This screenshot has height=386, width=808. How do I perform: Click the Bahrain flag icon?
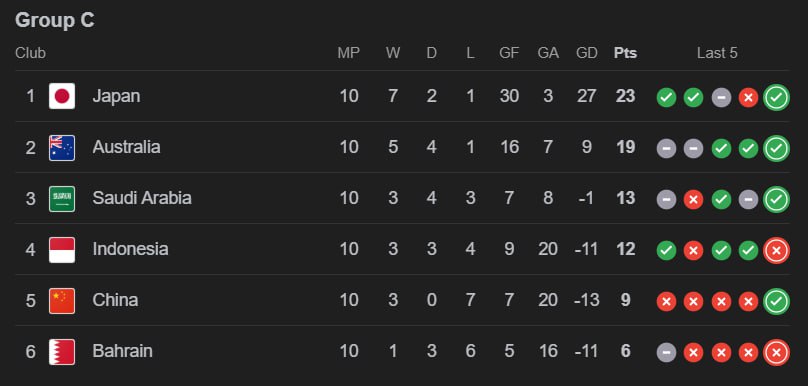click(62, 351)
